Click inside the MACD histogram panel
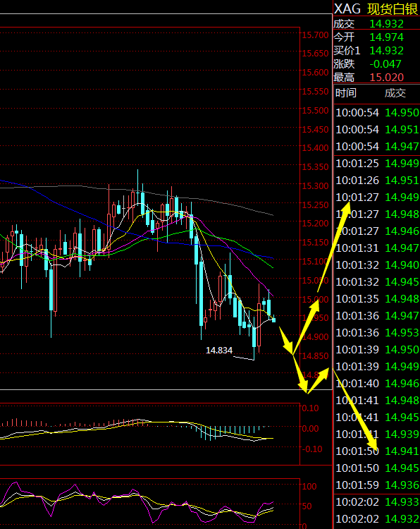420x529 pixels. 149,434
